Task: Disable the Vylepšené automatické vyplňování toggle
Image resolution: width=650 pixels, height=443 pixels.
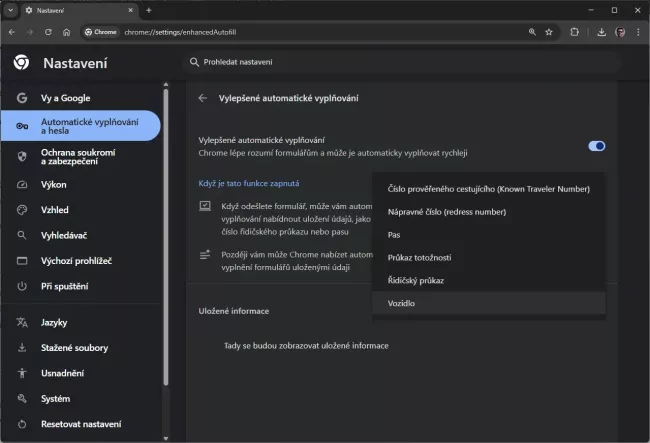Action: coord(597,146)
